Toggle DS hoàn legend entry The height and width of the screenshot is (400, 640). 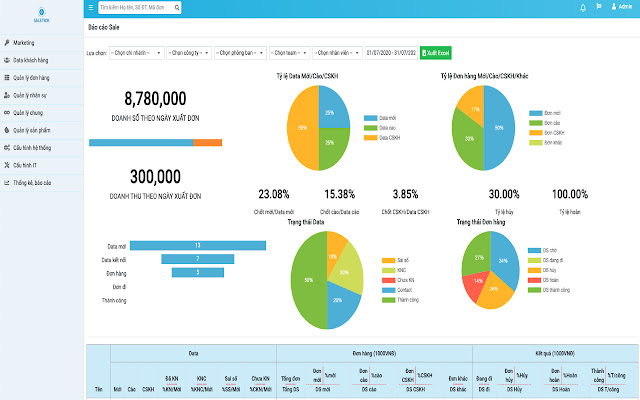pos(543,280)
